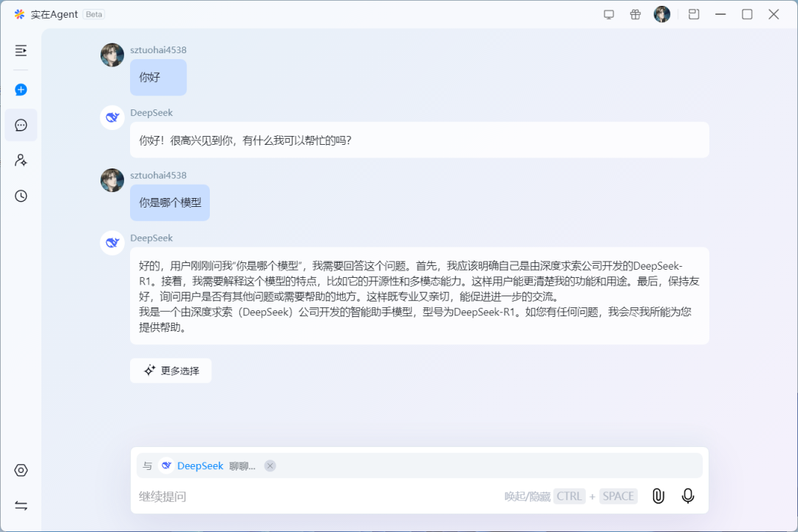The image size is (798, 532).
Task: Click the long DeepSeek-R1 answer text
Action: (420, 296)
